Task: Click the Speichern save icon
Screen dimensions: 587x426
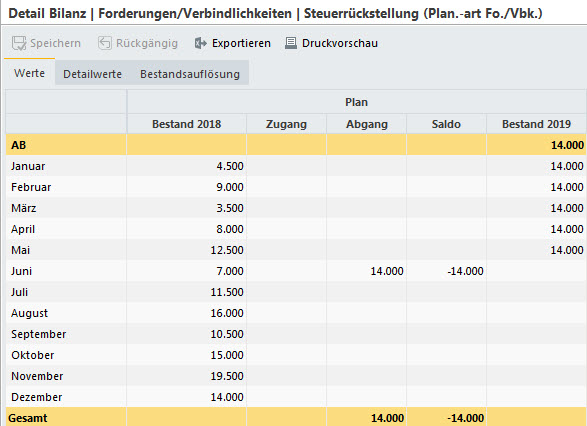Action: [x=19, y=43]
